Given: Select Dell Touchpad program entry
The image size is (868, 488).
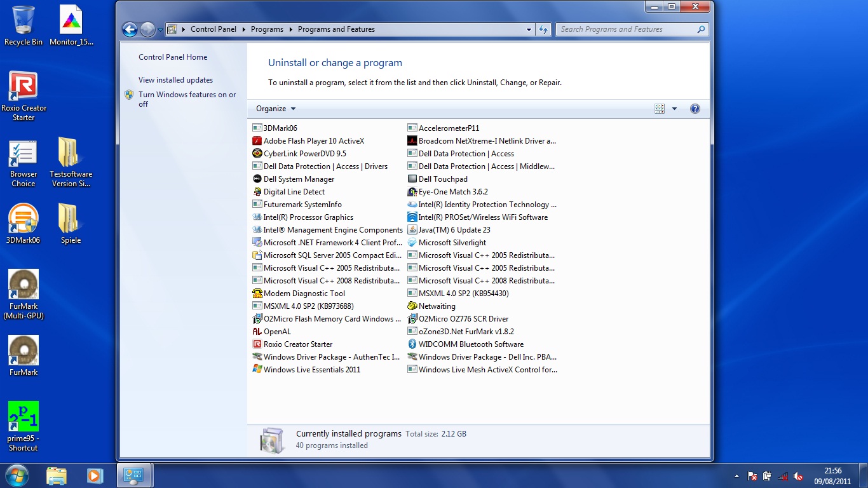Looking at the screenshot, I should click(437, 179).
